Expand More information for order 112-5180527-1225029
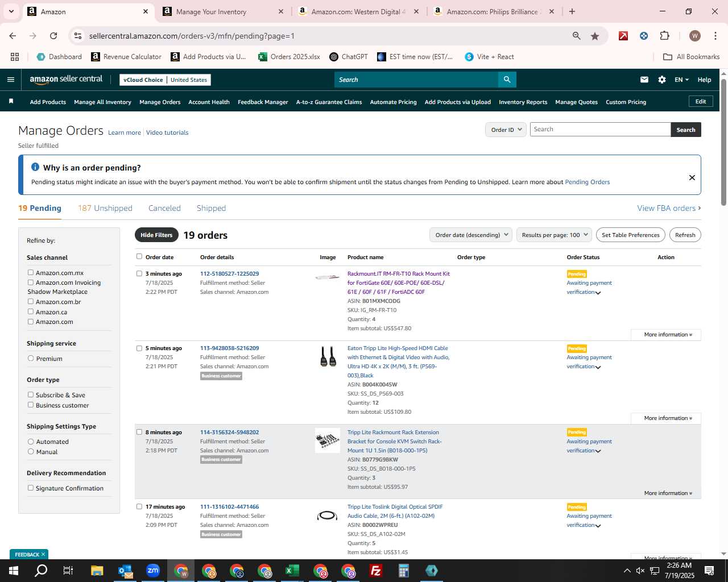Screen dimensions: 728x582 pos(666,335)
